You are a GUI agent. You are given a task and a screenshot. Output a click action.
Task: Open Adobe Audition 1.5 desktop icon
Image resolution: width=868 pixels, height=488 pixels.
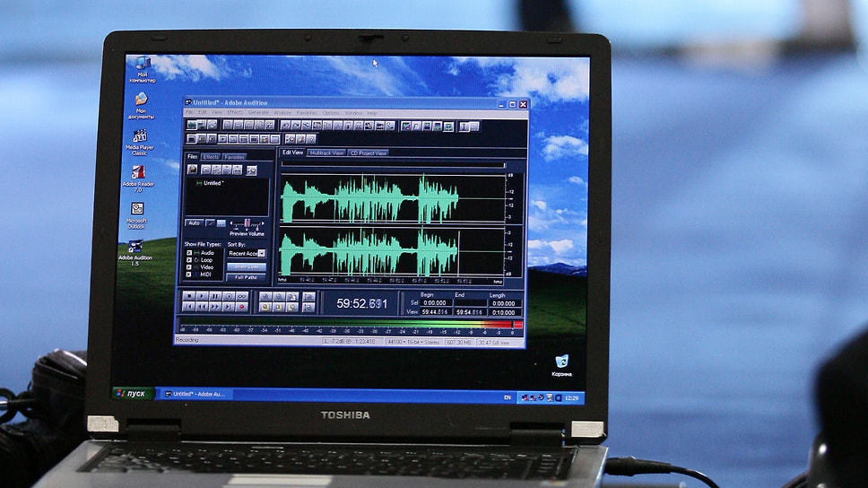tap(135, 253)
